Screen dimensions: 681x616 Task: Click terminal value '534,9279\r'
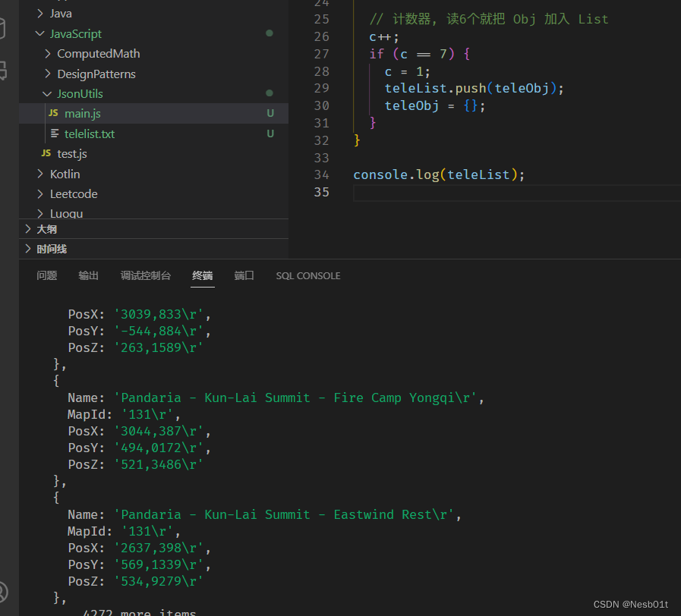click(x=159, y=581)
